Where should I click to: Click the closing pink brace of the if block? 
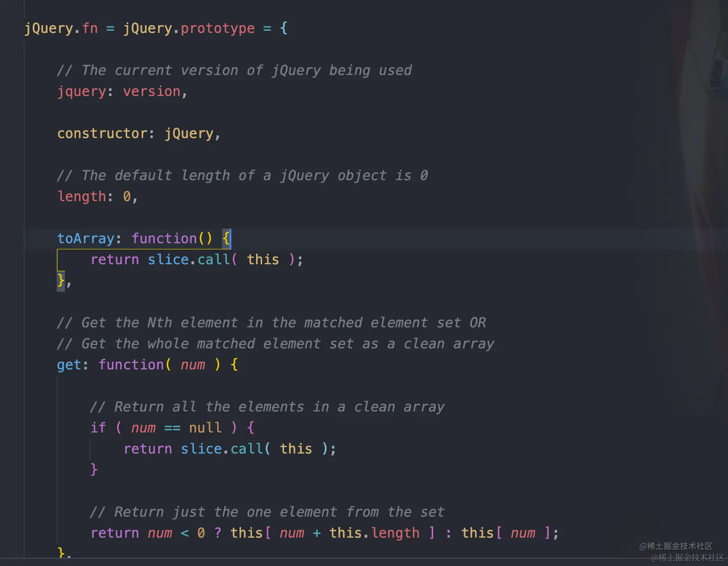coord(94,470)
